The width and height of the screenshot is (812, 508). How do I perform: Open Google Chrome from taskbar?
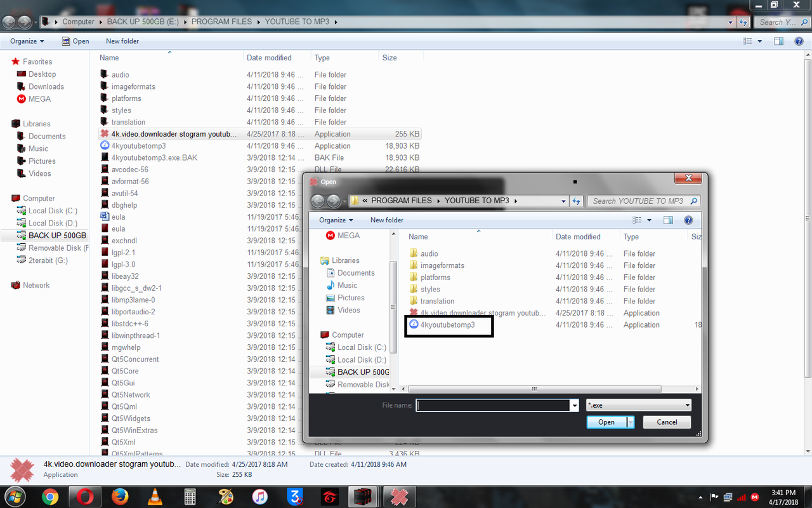tap(50, 497)
